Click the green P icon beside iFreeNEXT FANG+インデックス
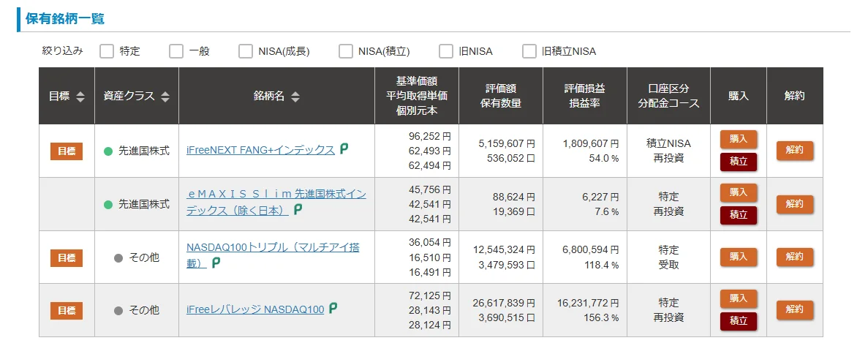 pos(344,149)
